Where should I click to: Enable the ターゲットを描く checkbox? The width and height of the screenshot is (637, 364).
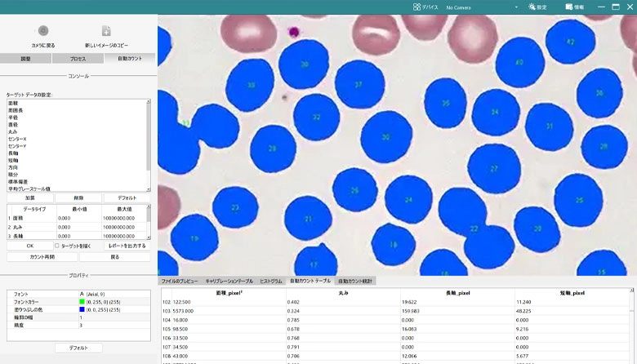coord(56,245)
